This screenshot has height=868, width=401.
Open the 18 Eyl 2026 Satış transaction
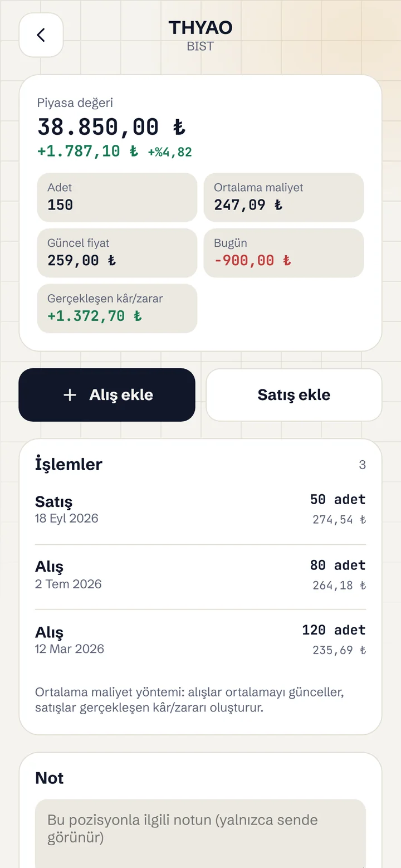200,510
